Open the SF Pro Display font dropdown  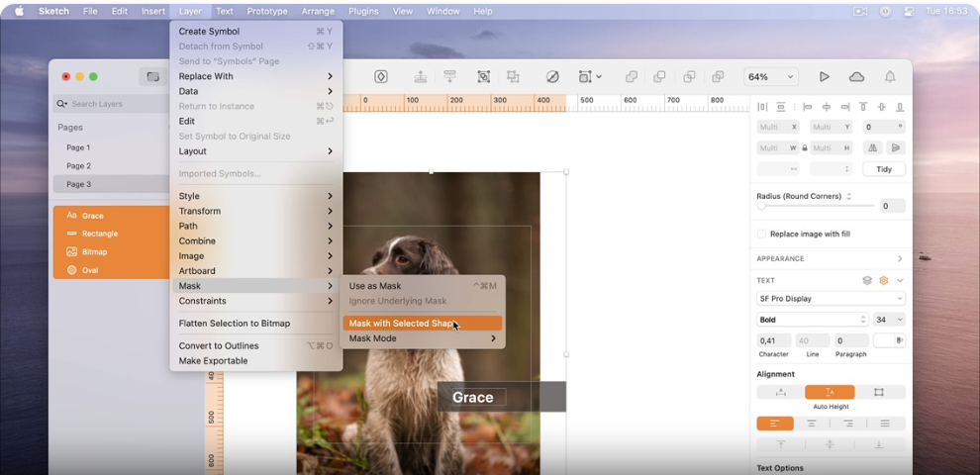pyautogui.click(x=831, y=298)
